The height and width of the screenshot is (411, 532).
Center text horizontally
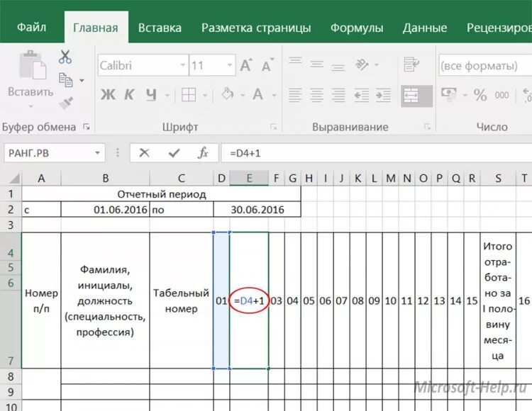pyautogui.click(x=317, y=95)
